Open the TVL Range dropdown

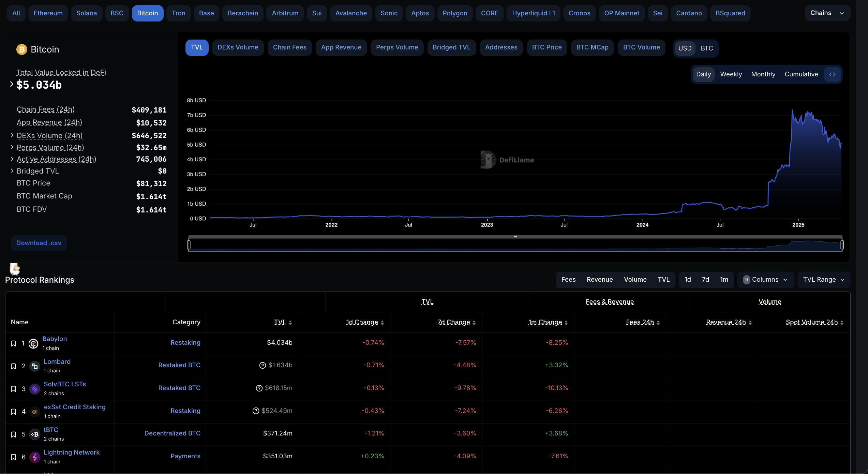click(x=824, y=280)
